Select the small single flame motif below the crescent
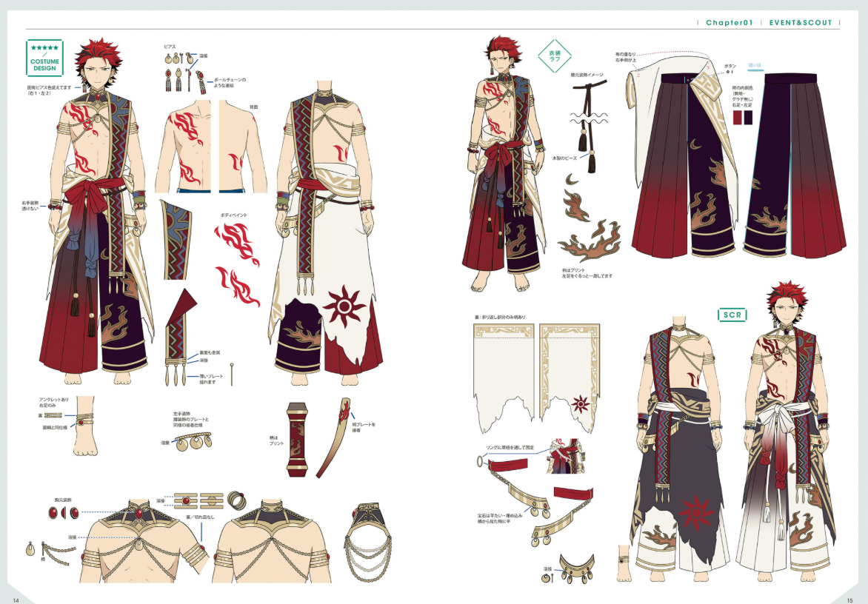Screen dimensions: 868x604 (577, 204)
